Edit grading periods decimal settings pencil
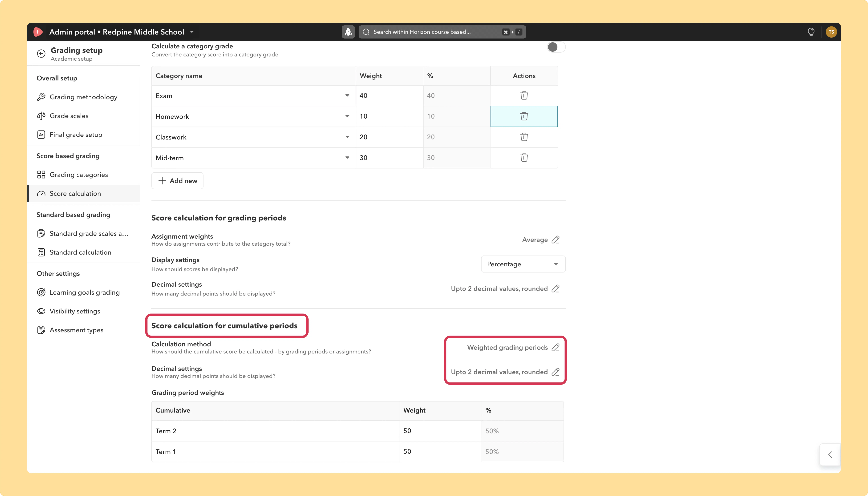The height and width of the screenshot is (496, 868). (x=555, y=289)
